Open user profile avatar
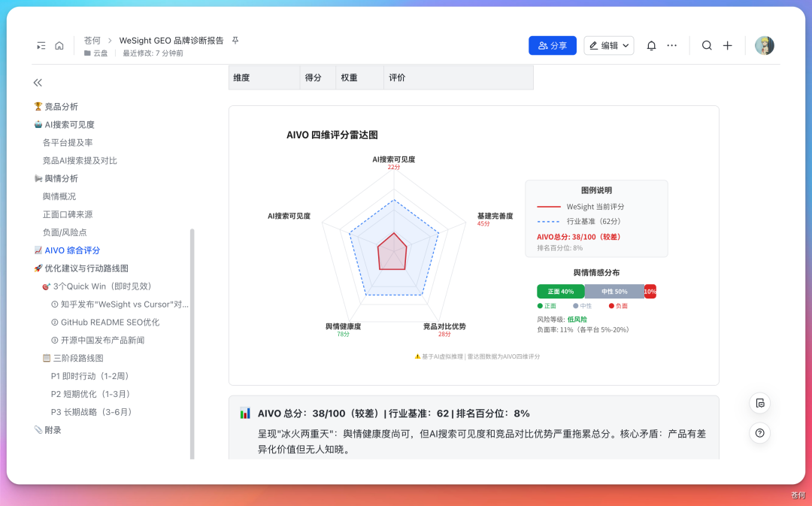Image resolution: width=812 pixels, height=506 pixels. click(x=765, y=46)
